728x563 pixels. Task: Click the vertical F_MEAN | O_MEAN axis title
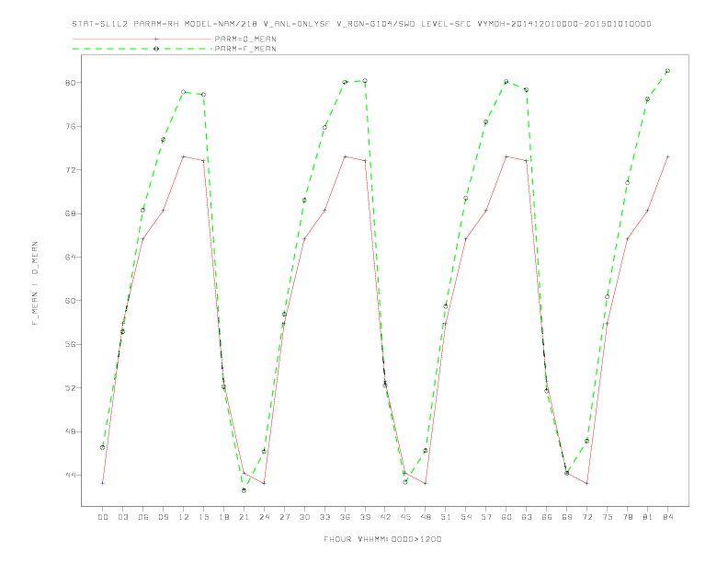pos(35,283)
